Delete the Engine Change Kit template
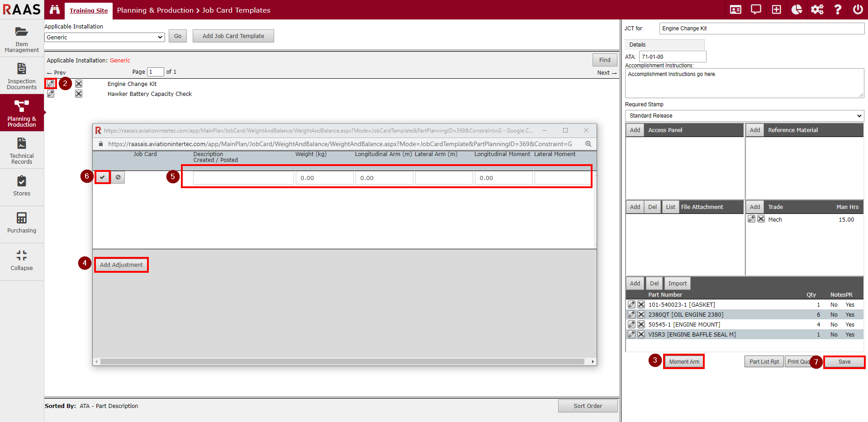The image size is (868, 422). click(x=79, y=84)
